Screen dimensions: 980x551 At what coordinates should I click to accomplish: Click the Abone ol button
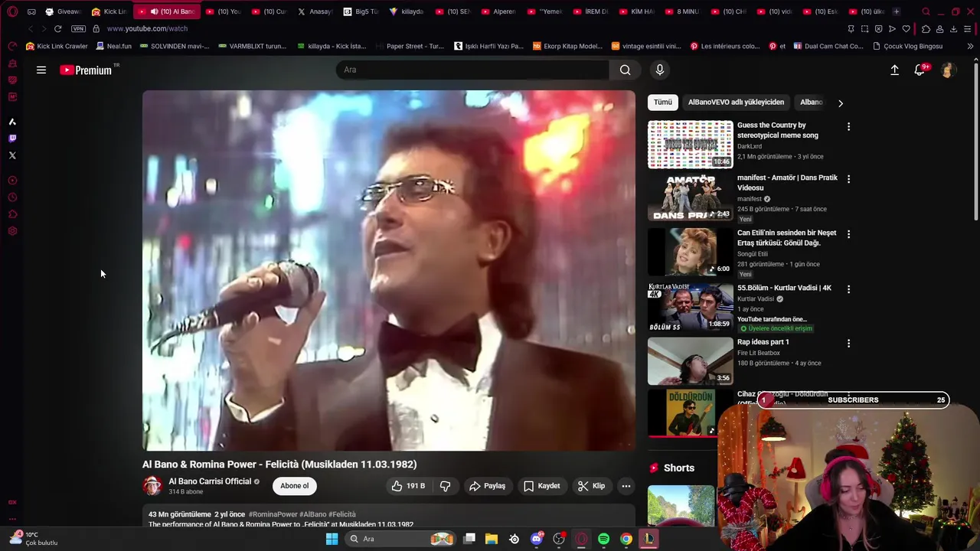click(294, 486)
